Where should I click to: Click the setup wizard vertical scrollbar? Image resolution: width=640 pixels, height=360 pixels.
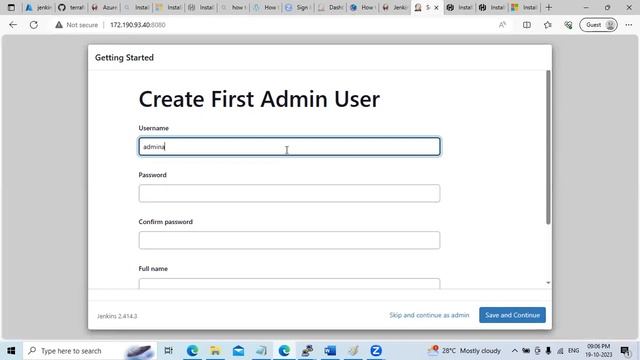pyautogui.click(x=548, y=147)
